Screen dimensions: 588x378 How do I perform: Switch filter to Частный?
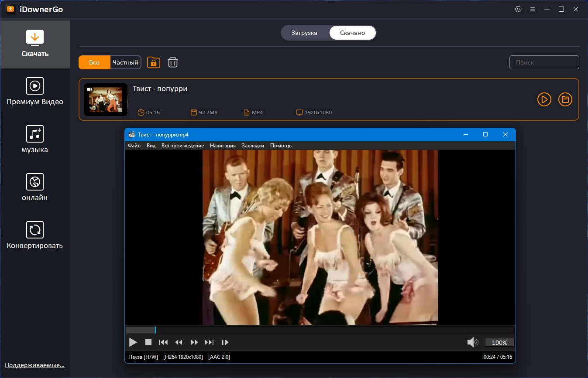tap(125, 62)
